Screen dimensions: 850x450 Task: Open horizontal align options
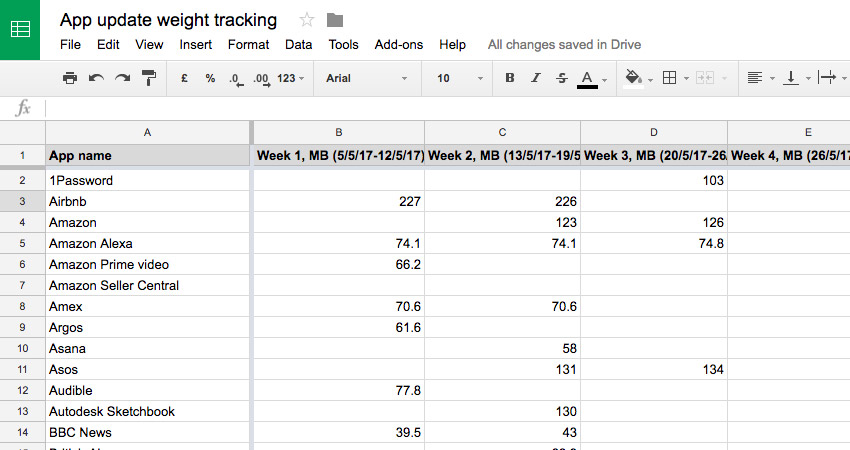755,78
